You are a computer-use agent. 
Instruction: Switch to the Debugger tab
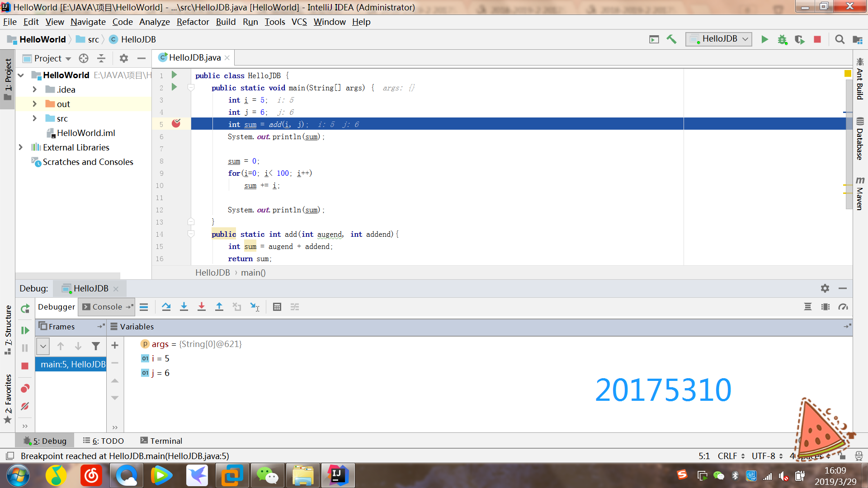pos(57,307)
